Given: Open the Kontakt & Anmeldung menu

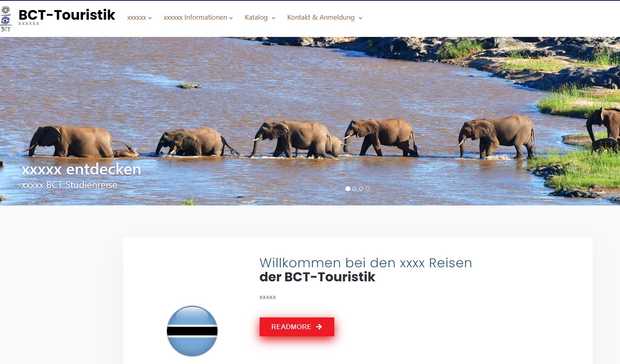Looking at the screenshot, I should 321,18.
